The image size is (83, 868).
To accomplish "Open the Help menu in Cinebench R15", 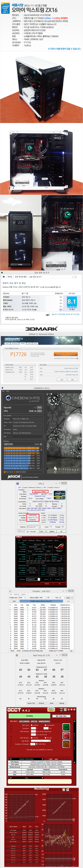I will (x=8, y=391).
